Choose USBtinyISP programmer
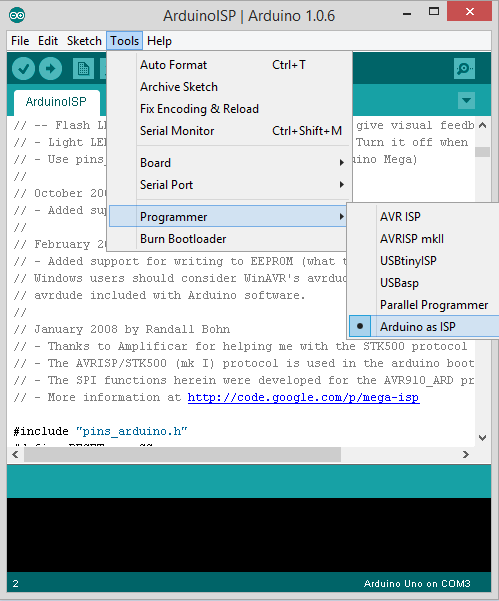This screenshot has height=601, width=499. click(x=424, y=261)
